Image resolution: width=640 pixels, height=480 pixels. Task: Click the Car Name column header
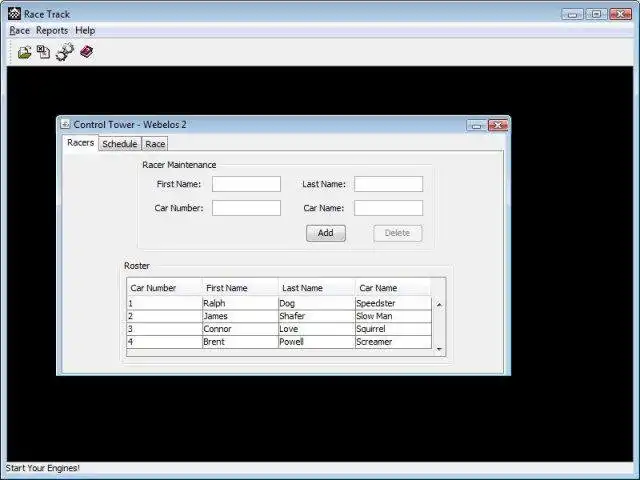[393, 288]
